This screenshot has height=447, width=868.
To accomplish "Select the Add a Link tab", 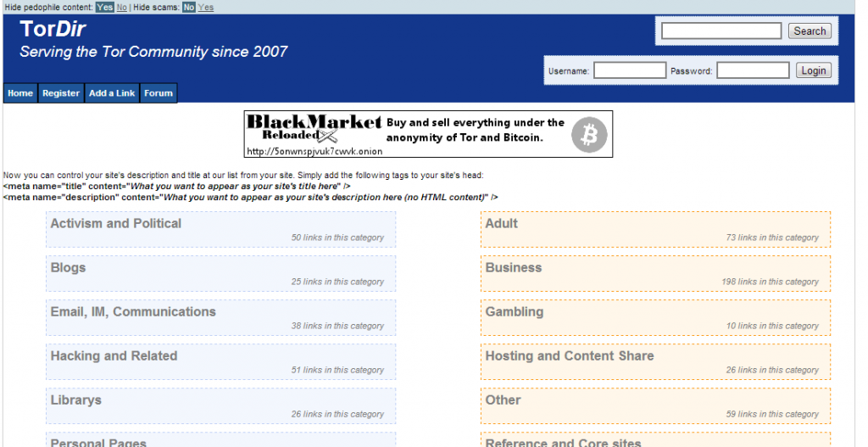I will pyautogui.click(x=112, y=93).
